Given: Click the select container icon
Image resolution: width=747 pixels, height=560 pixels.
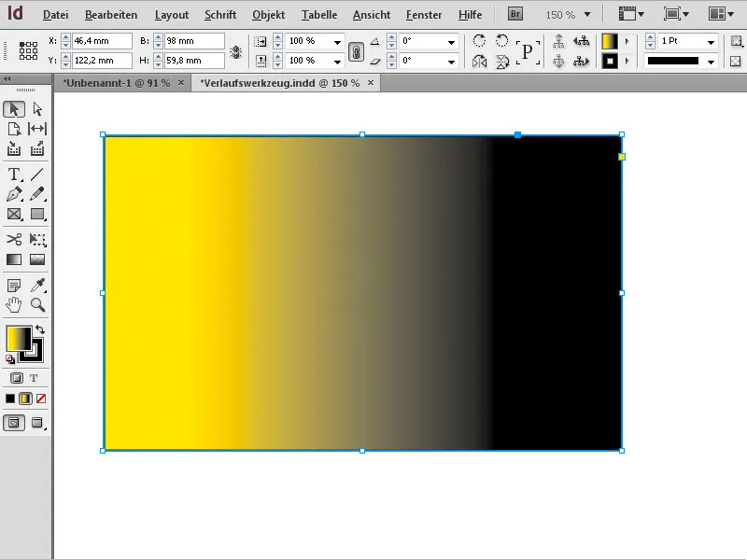Looking at the screenshot, I should (x=558, y=41).
